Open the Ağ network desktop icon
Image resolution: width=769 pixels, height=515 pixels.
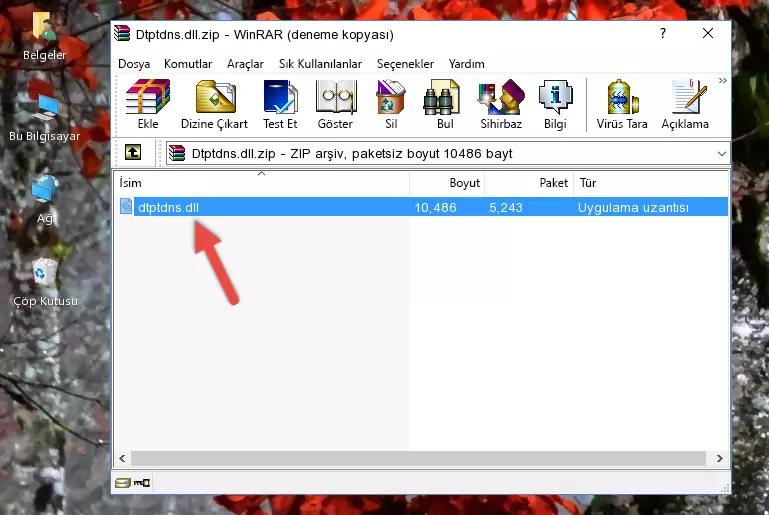[44, 200]
